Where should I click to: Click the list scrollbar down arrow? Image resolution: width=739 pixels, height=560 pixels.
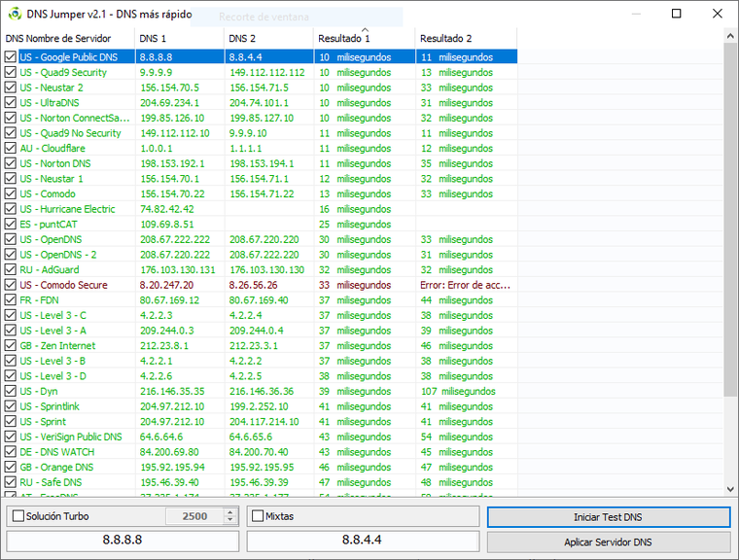coord(730,489)
